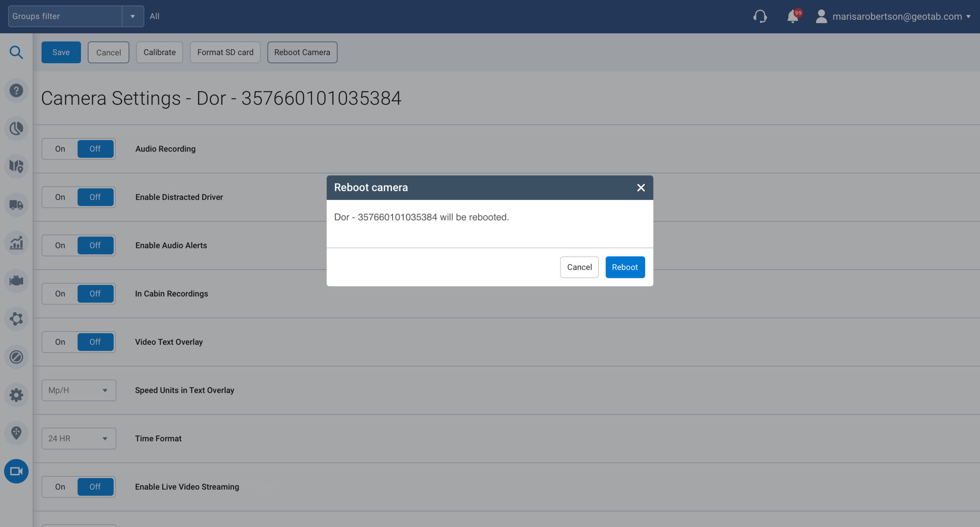Set In Cabin Recordings to Off
This screenshot has width=980, height=527.
tap(95, 293)
